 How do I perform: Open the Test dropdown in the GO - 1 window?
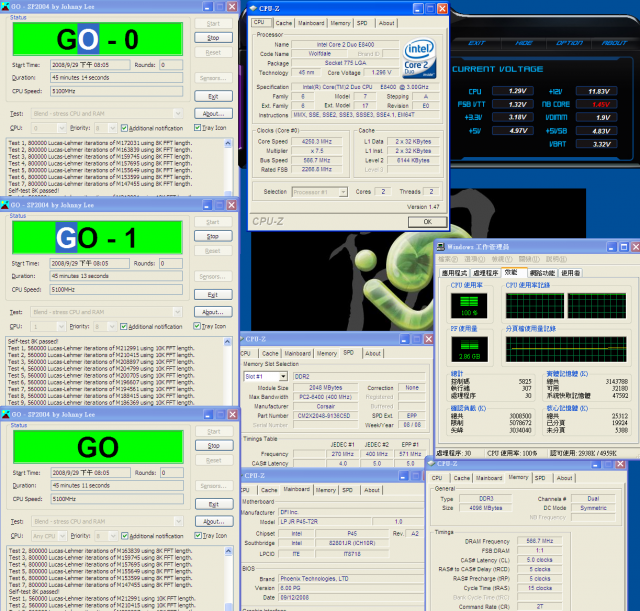[x=177, y=312]
